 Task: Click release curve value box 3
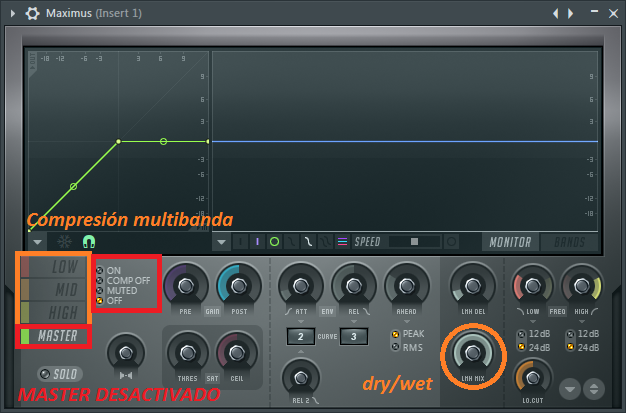353,337
